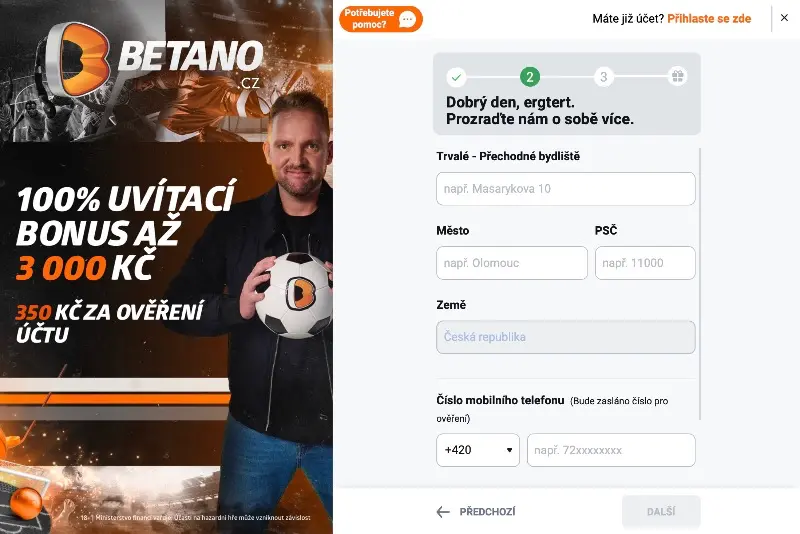The image size is (800, 534).
Task: Focus the PSČ postal code field
Action: click(645, 263)
